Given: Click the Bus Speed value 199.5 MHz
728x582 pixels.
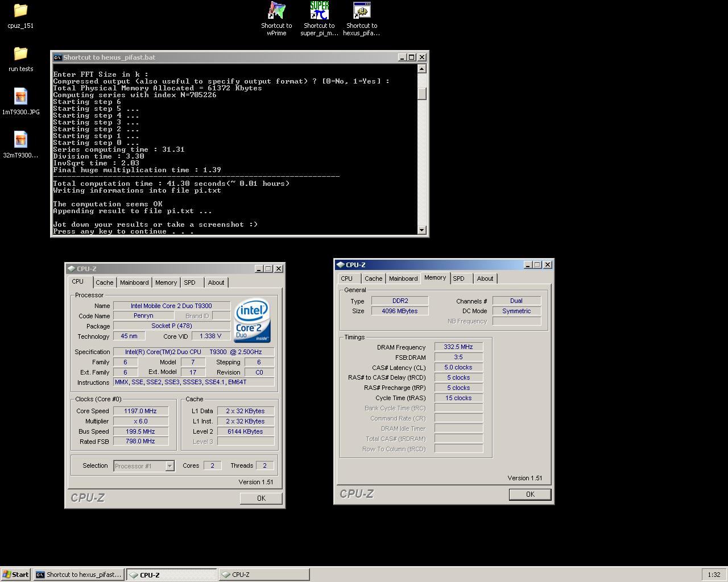Looking at the screenshot, I should pos(140,431).
